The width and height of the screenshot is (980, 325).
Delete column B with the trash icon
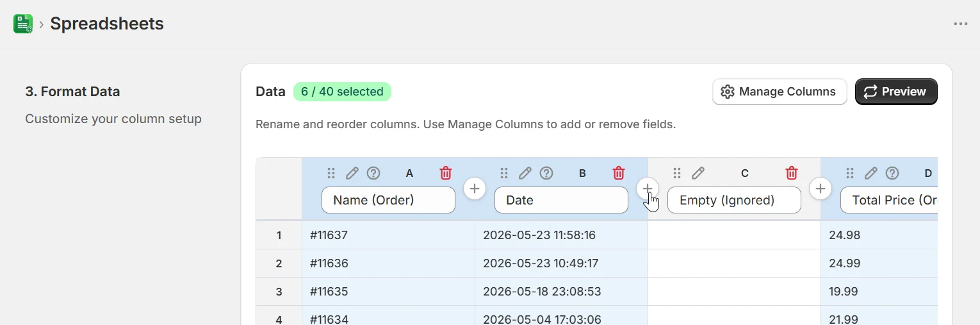[x=619, y=173]
